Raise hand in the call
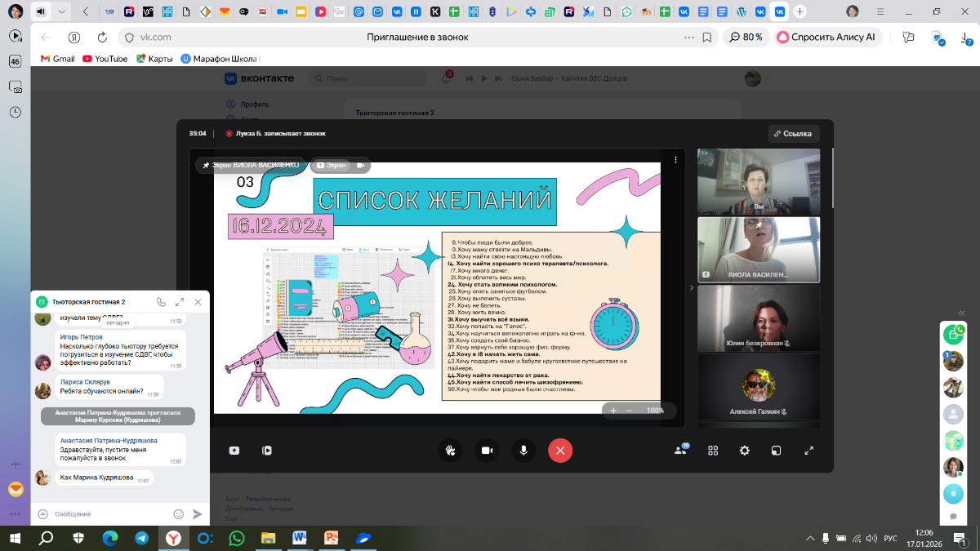This screenshot has height=551, width=980. click(449, 450)
